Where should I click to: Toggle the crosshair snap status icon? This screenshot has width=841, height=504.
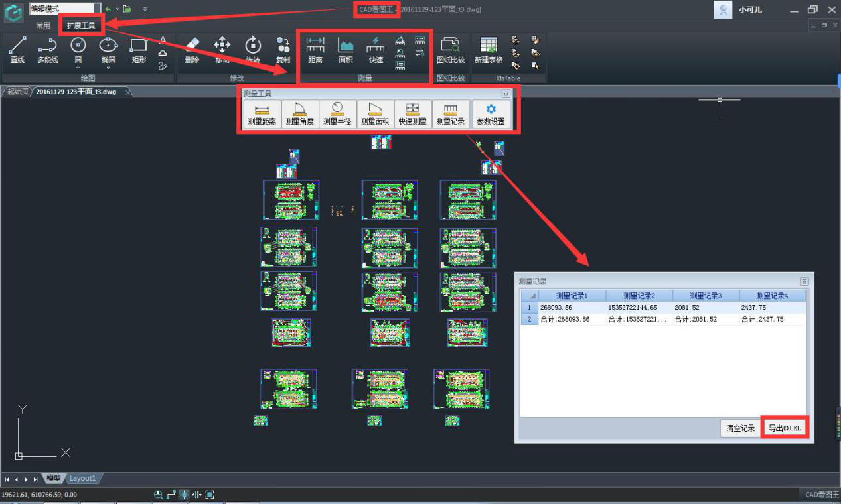click(x=184, y=495)
